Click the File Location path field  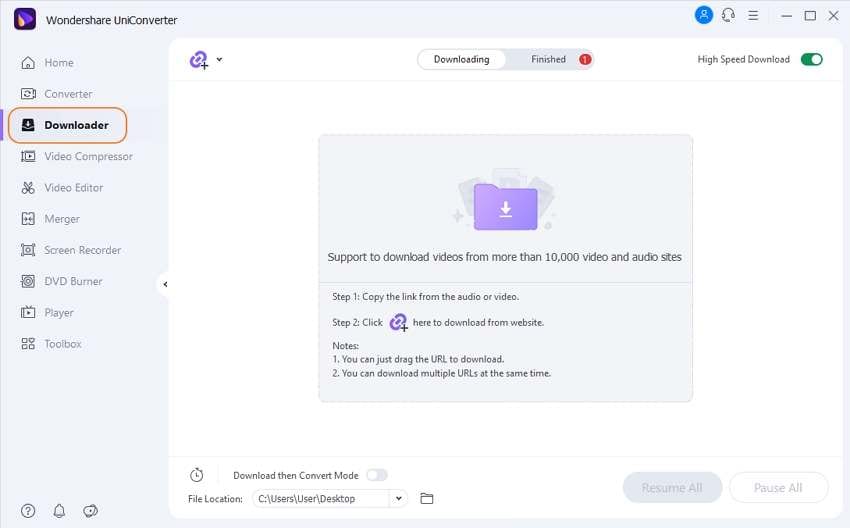321,499
